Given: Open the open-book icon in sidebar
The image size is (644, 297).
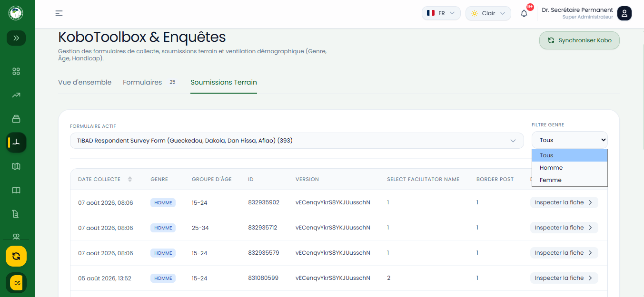Looking at the screenshot, I should [x=16, y=190].
